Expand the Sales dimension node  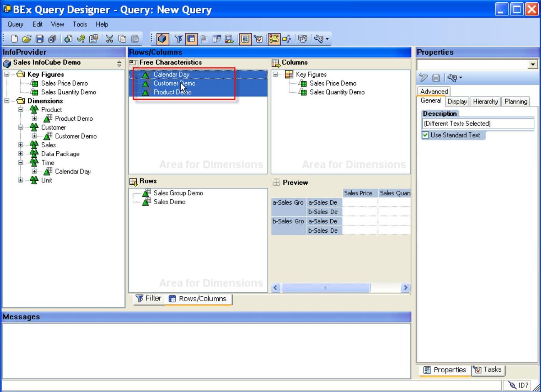[21, 145]
